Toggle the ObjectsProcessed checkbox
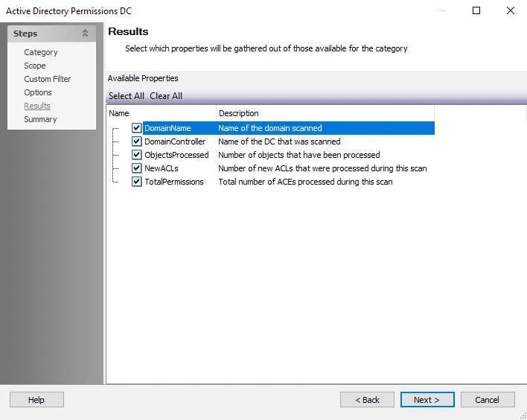 point(136,155)
